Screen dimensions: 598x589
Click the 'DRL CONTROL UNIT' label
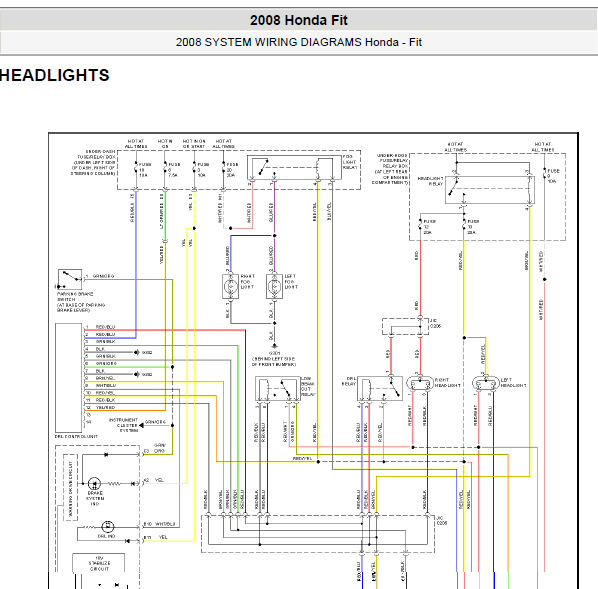click(x=76, y=436)
